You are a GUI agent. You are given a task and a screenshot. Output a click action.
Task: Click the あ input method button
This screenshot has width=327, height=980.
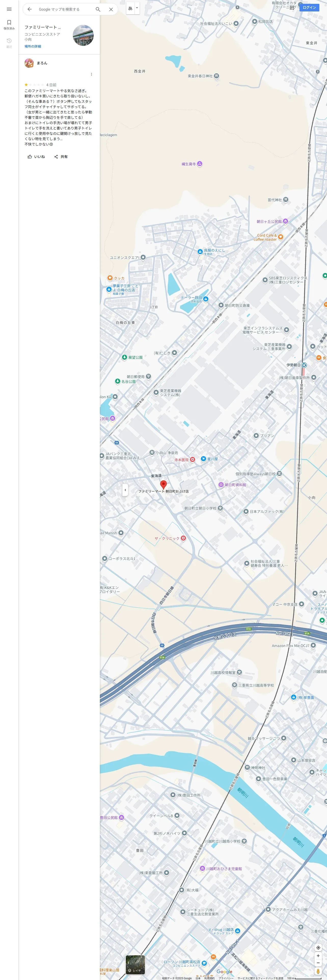pos(130,8)
